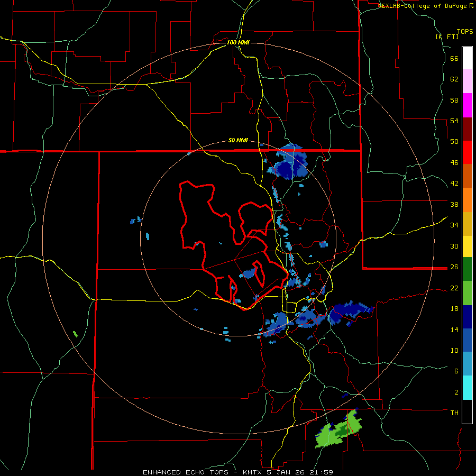Click the black TH threshold swatch
Image resolution: width=476 pixels, height=476 pixels.
pyautogui.click(x=467, y=411)
